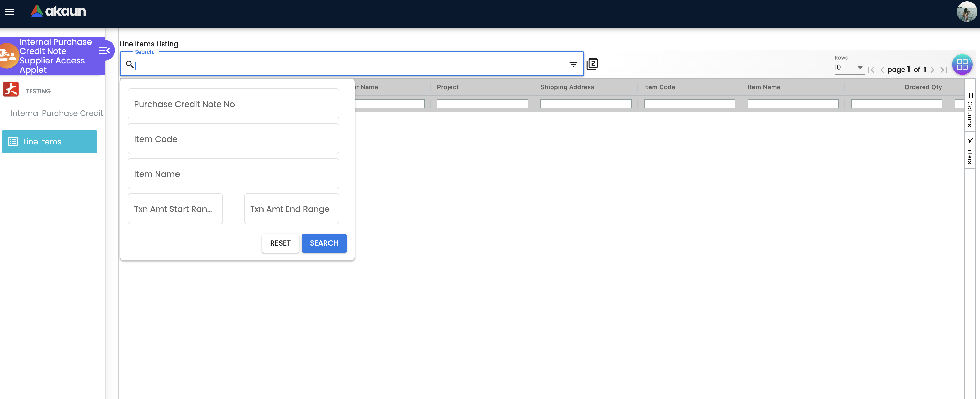
Task: Open Internal Purchase Credit menu item
Action: pos(57,113)
